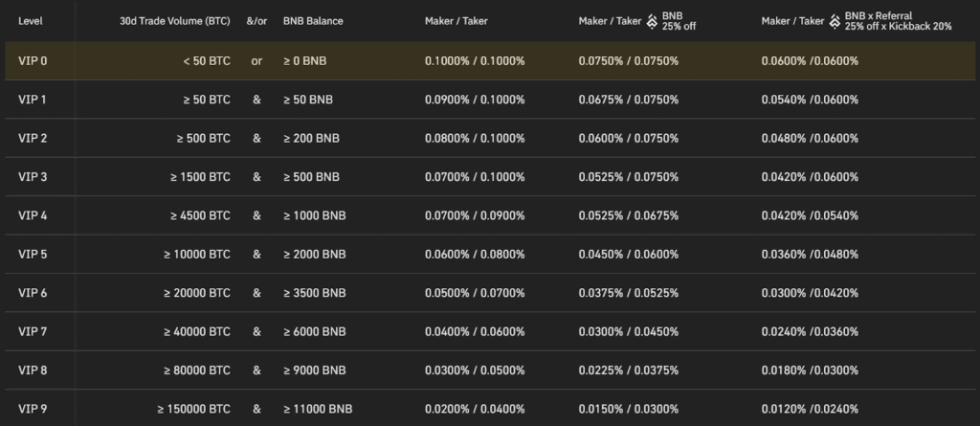Select the '≥ 40000 BTC' volume cell
This screenshot has width=980, height=426.
point(197,331)
